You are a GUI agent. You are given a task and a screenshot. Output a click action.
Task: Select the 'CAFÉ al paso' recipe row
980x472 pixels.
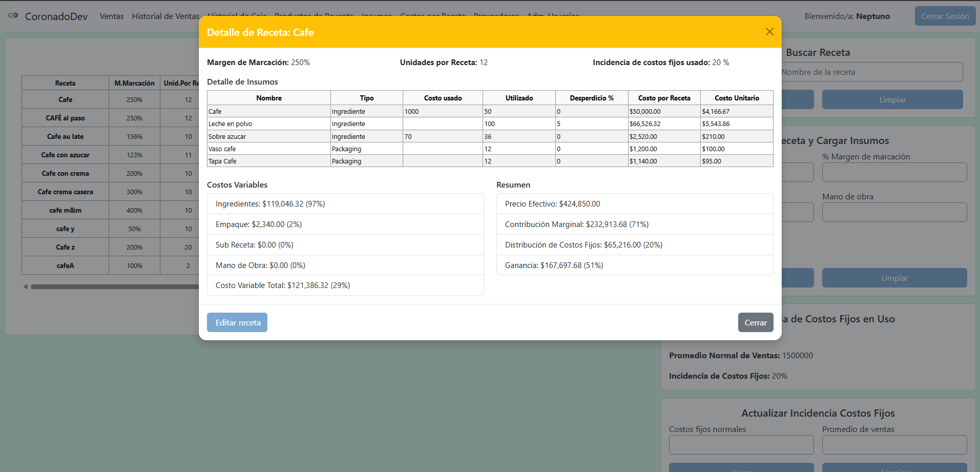[x=110, y=118]
